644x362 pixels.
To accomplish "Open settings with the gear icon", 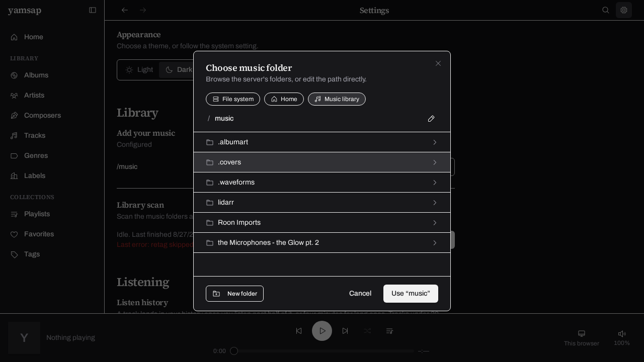I will [x=624, y=10].
